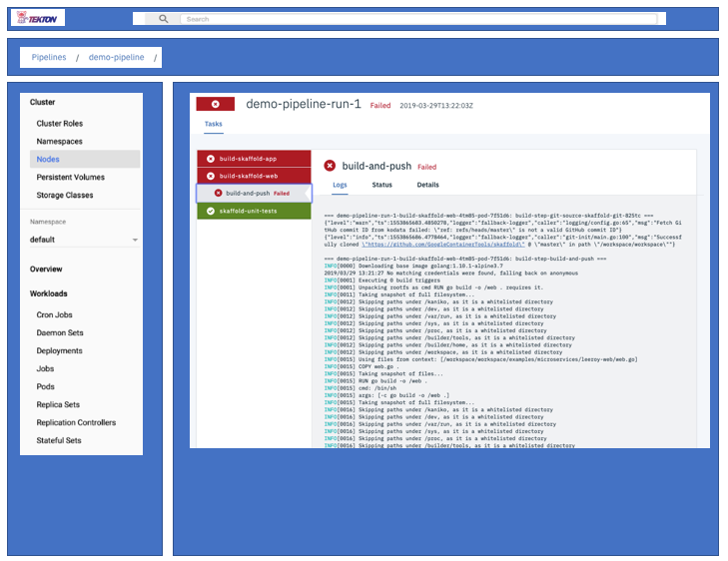The image size is (728, 561).
Task: Open Jobs in sidebar
Action: tap(45, 368)
